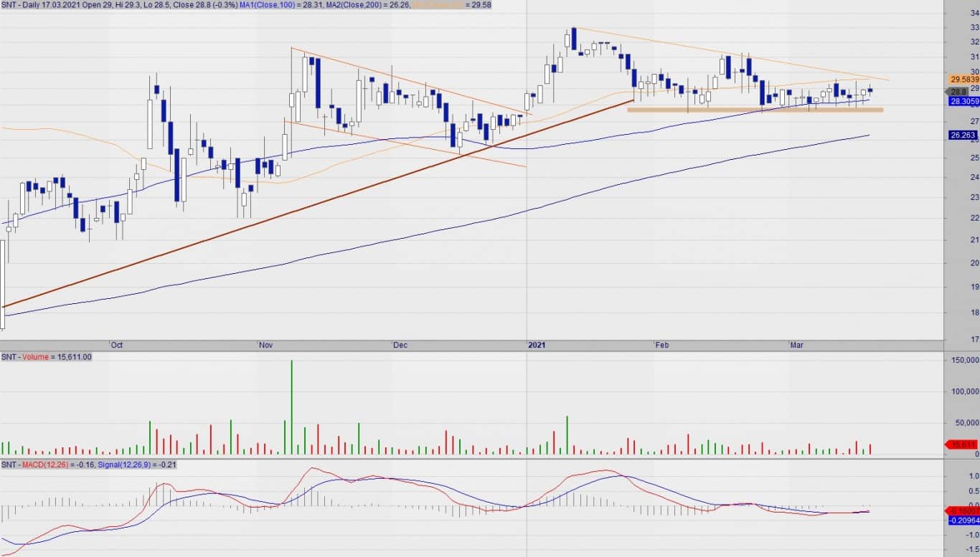Select the orange 29.5839 price tag
This screenshot has height=557, width=980.
click(963, 79)
